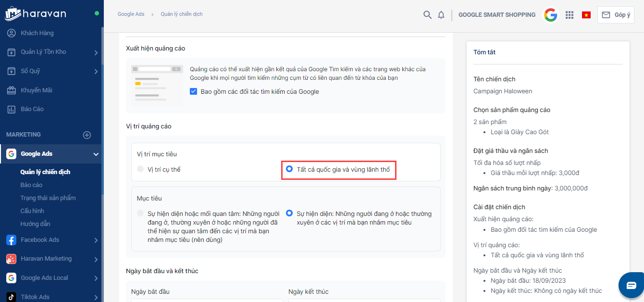
Task: Toggle 'Bao gồm các đối tác tìm kiếm' checkbox
Action: [x=194, y=91]
